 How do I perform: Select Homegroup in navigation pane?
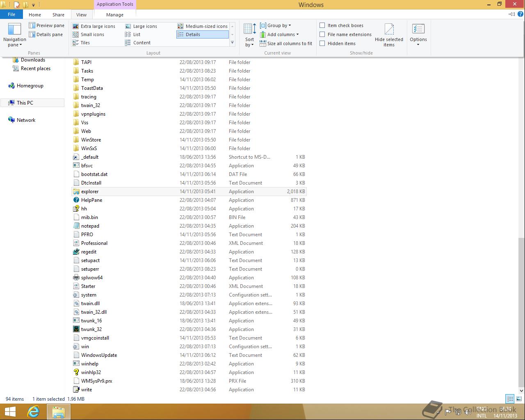point(25,86)
